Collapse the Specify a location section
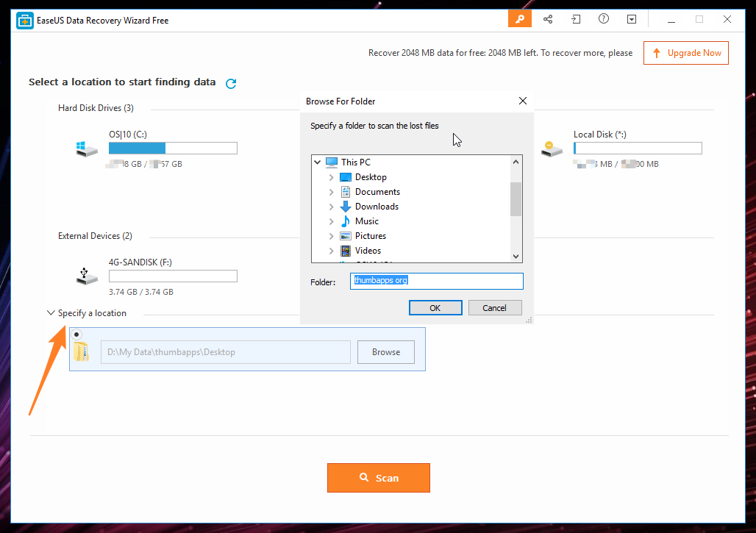 (x=51, y=312)
